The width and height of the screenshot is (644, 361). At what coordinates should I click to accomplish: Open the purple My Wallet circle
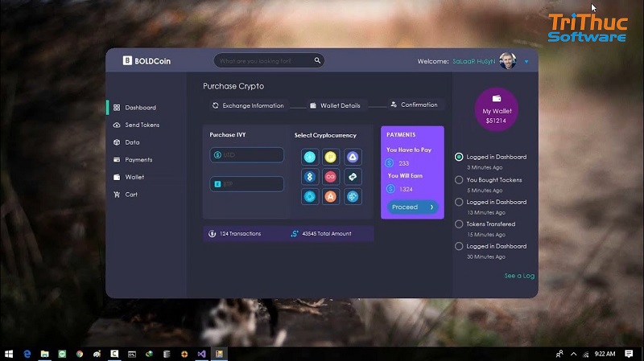(497, 115)
